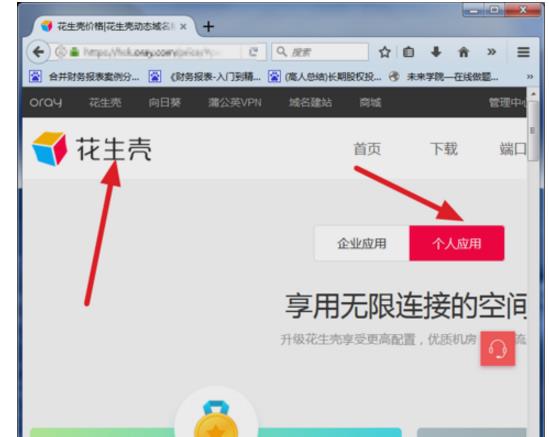Image resolution: width=549 pixels, height=437 pixels.
Task: Open customer service headset chat button
Action: pyautogui.click(x=498, y=348)
